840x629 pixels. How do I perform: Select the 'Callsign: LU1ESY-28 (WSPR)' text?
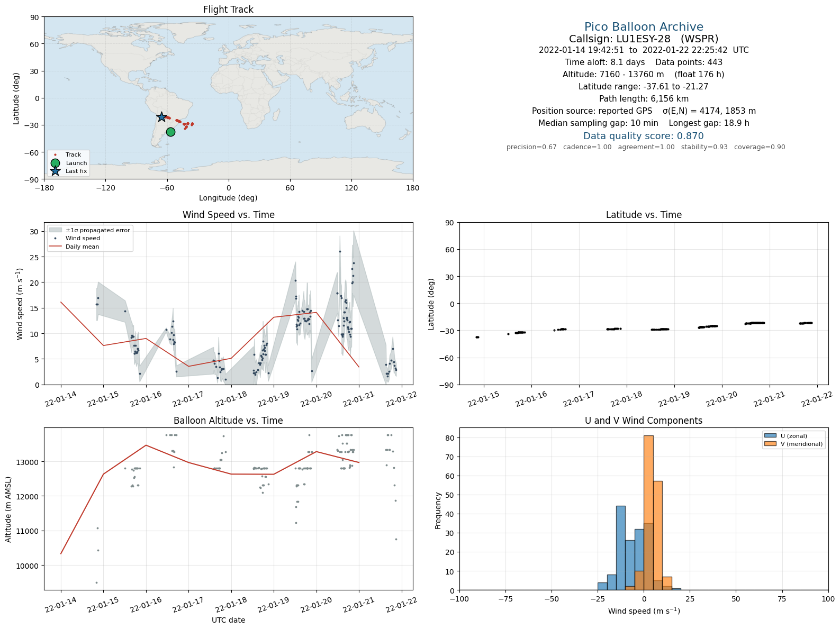pos(644,39)
